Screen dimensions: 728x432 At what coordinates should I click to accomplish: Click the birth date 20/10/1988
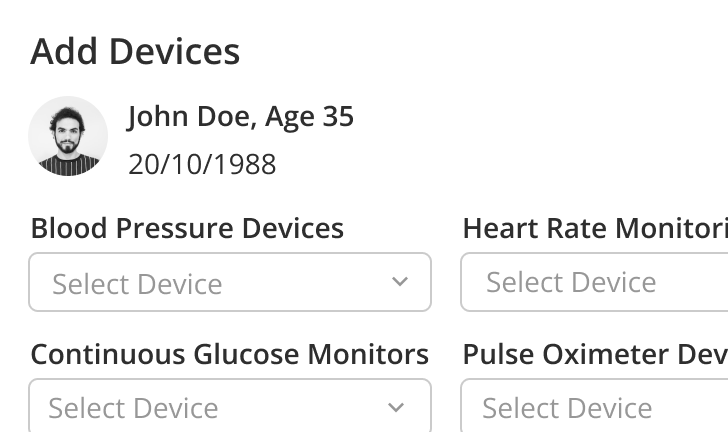(202, 164)
